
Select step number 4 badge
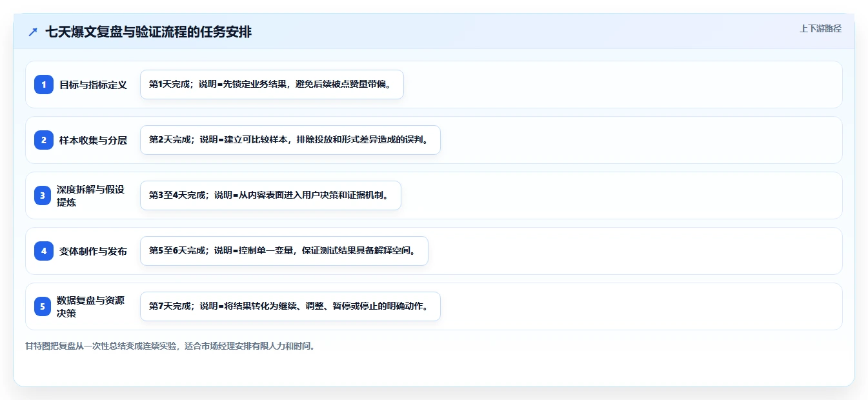[x=44, y=251]
